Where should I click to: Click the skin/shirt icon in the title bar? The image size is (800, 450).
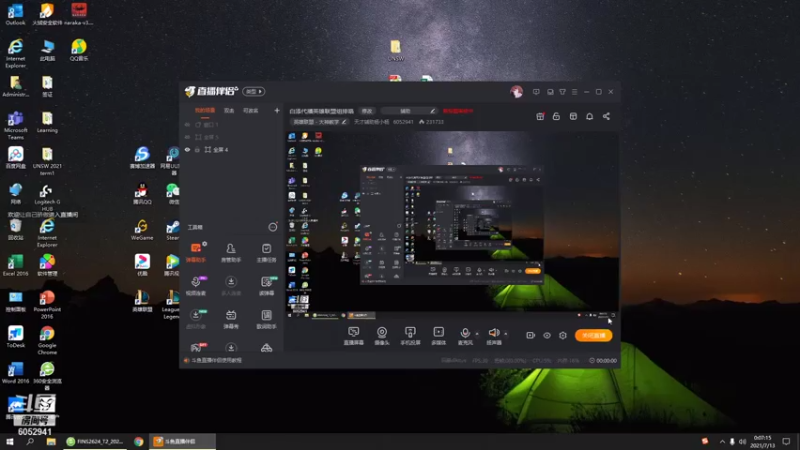coord(562,92)
